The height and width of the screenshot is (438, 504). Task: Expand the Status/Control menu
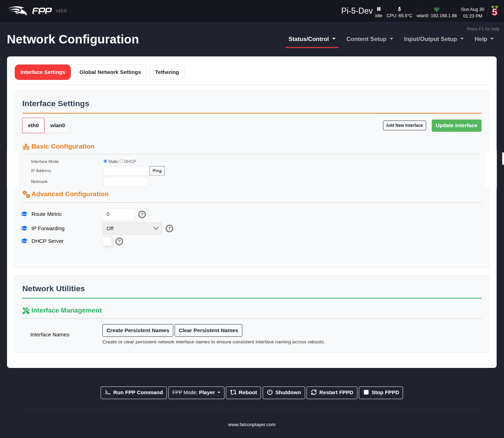pos(312,39)
